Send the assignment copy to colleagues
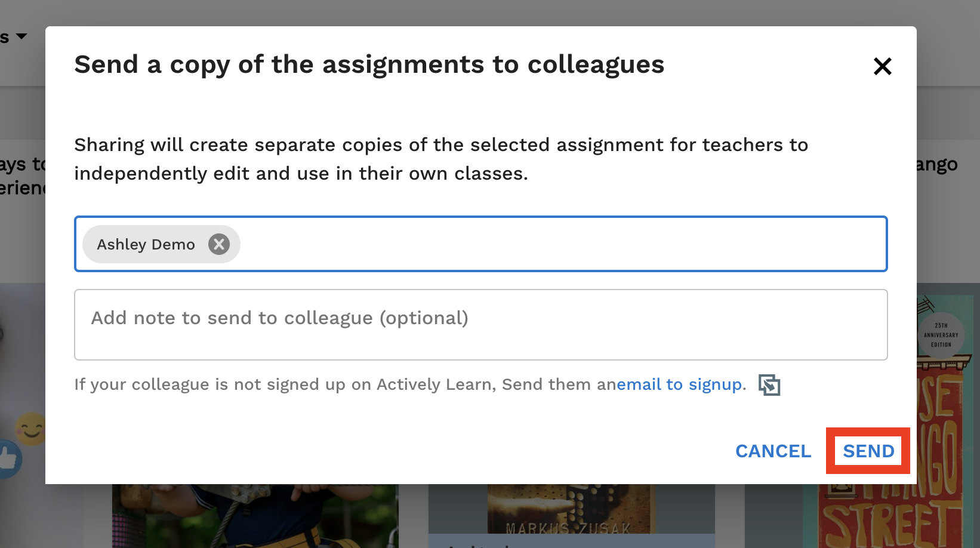Screen dimensions: 980x548 click(x=868, y=451)
